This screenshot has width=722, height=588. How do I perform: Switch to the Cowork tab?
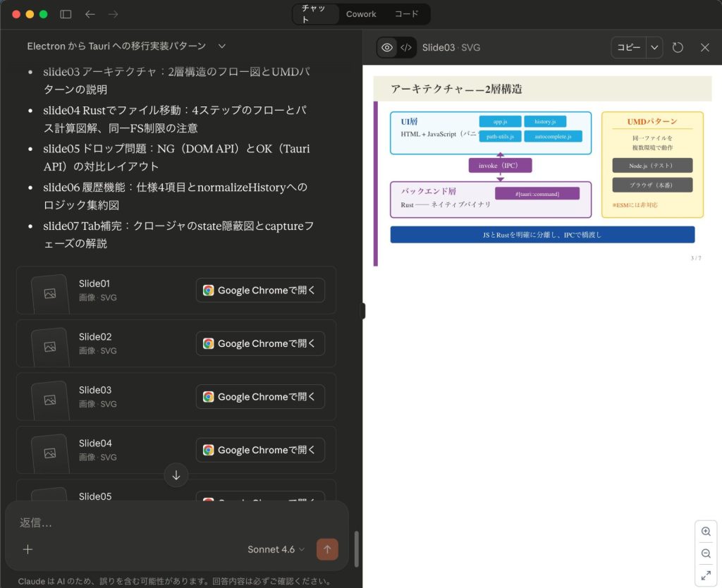pyautogui.click(x=361, y=14)
